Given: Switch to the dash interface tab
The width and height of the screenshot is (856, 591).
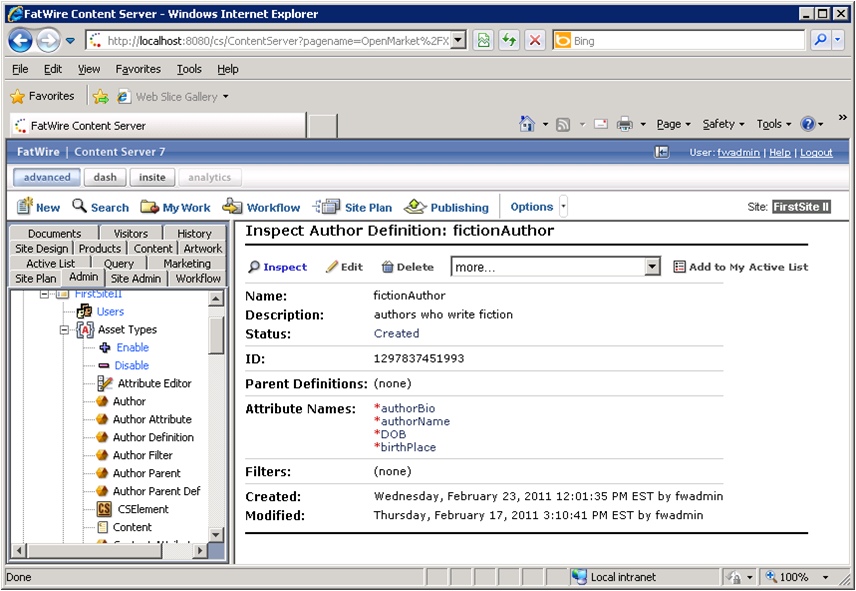Looking at the screenshot, I should coord(105,177).
